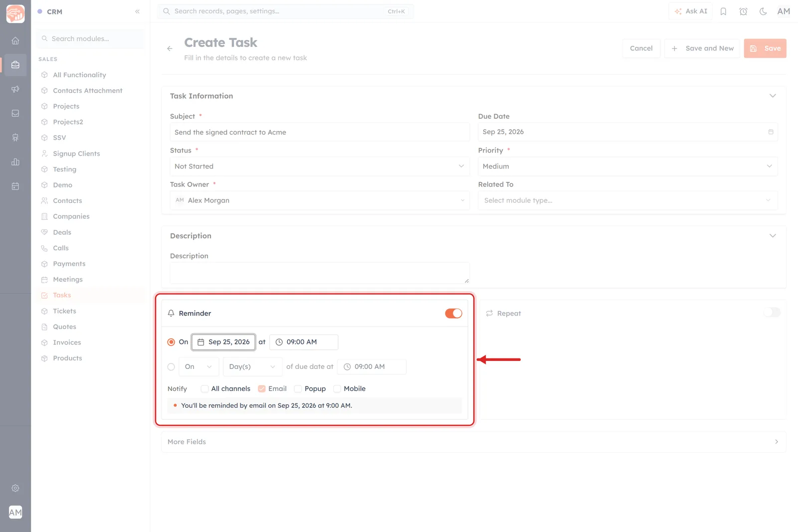Click the resize handle of the Description textarea
This screenshot has width=798, height=532.
[x=466, y=281]
